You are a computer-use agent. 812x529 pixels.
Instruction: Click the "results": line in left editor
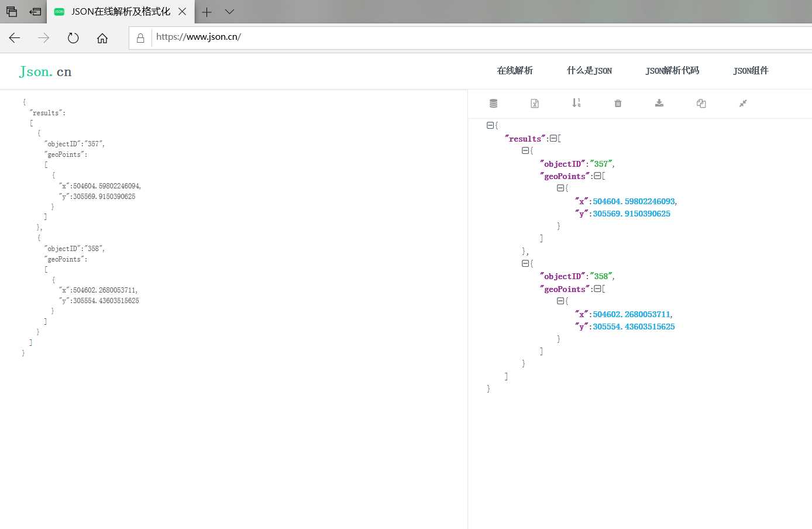coord(47,113)
